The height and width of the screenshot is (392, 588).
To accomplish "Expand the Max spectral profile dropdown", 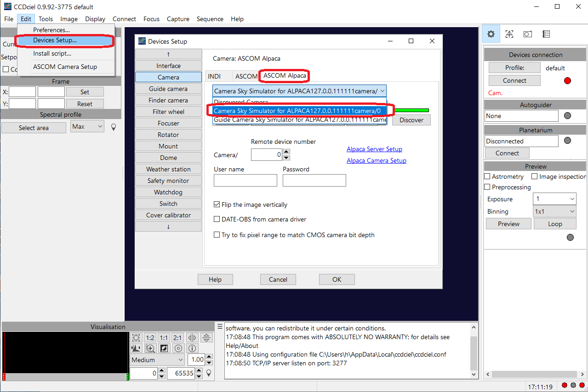I will coord(87,126).
